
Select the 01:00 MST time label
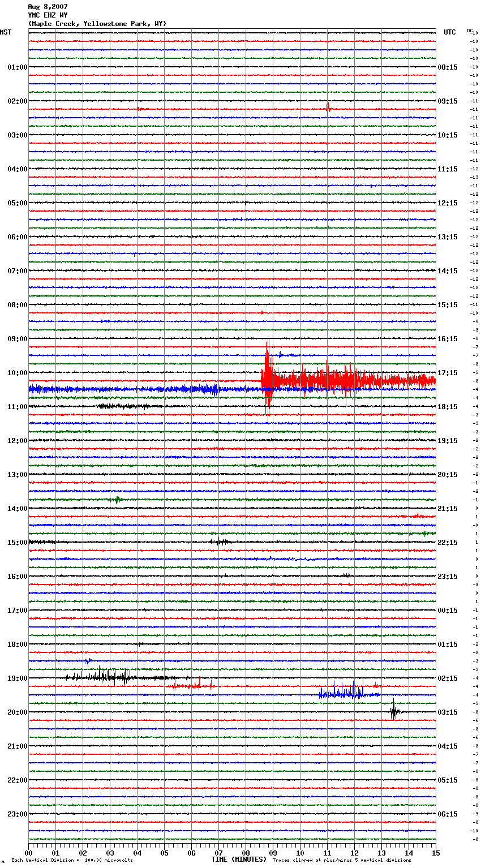pos(17,67)
